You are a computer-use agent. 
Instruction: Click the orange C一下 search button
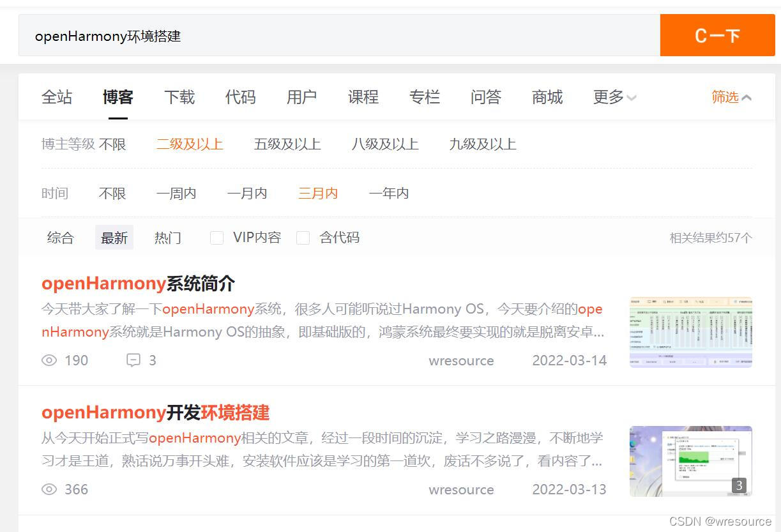717,36
